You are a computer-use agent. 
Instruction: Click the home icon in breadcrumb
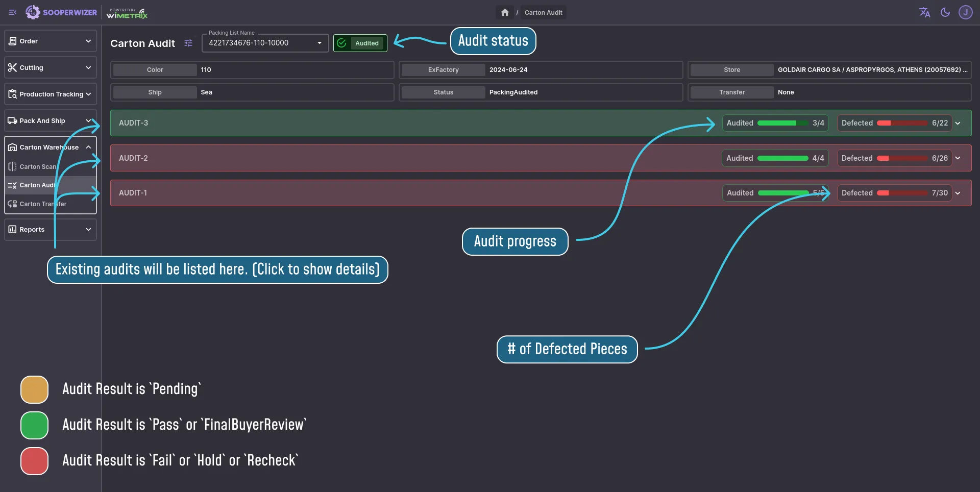(504, 12)
